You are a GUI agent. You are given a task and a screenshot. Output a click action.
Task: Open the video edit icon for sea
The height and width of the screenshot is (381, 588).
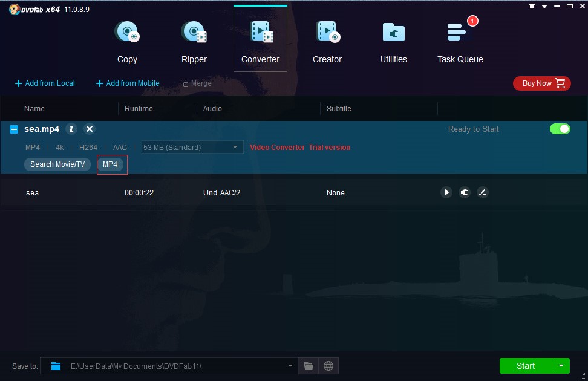click(x=483, y=192)
